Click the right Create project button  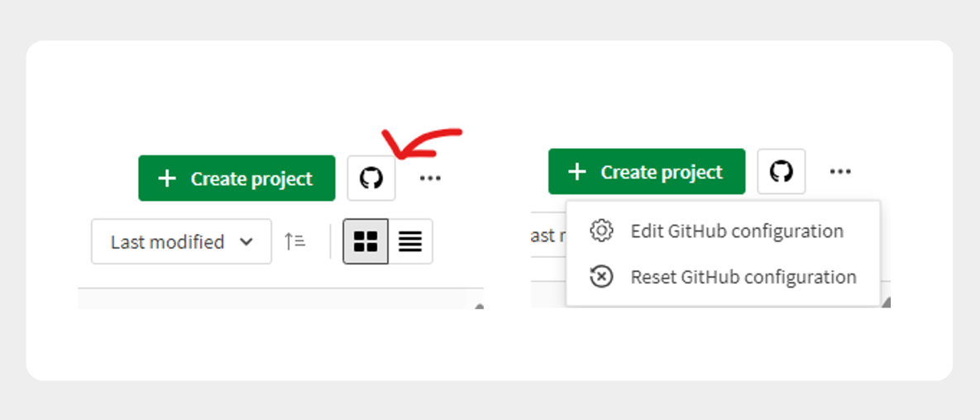pyautogui.click(x=647, y=171)
